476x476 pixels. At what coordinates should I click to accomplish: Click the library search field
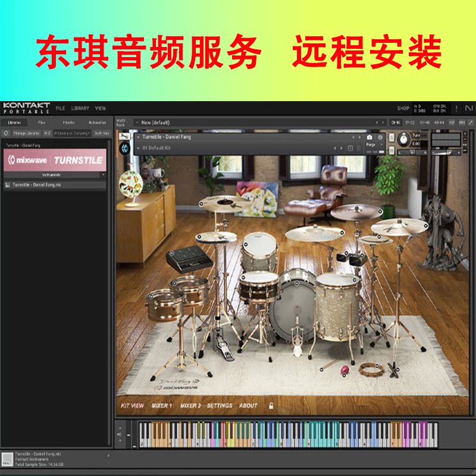(x=72, y=133)
